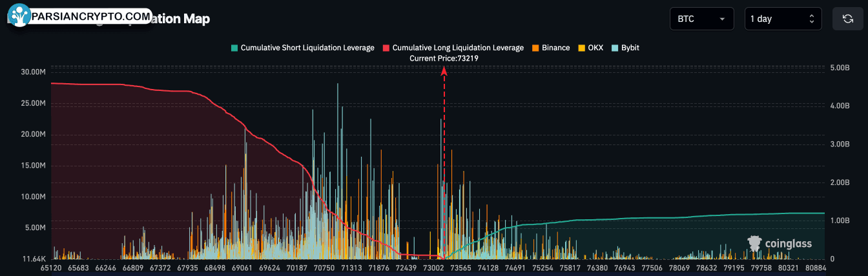Toggle the Bybit series in the legend

click(x=625, y=48)
